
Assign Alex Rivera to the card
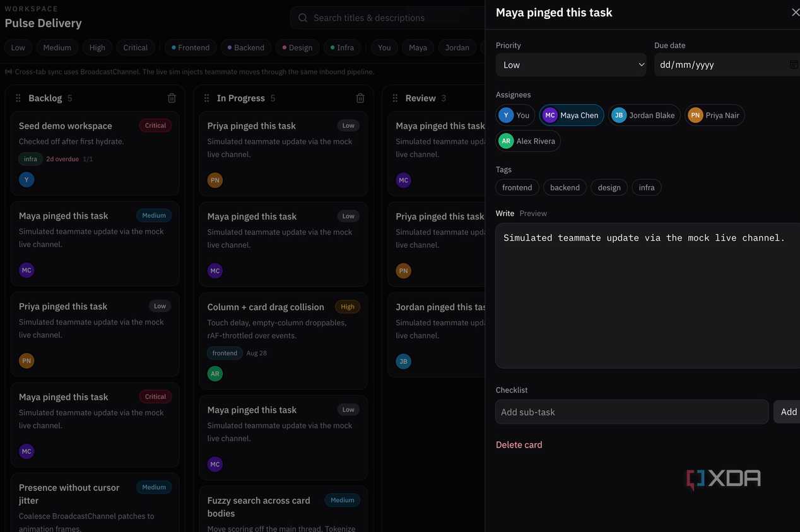[x=528, y=141]
